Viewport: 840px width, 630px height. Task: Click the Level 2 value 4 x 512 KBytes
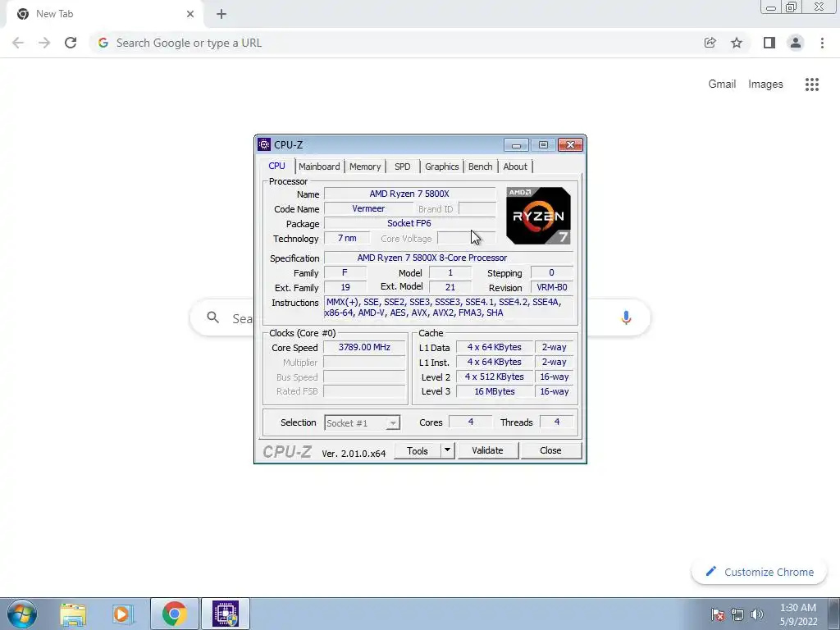495,377
